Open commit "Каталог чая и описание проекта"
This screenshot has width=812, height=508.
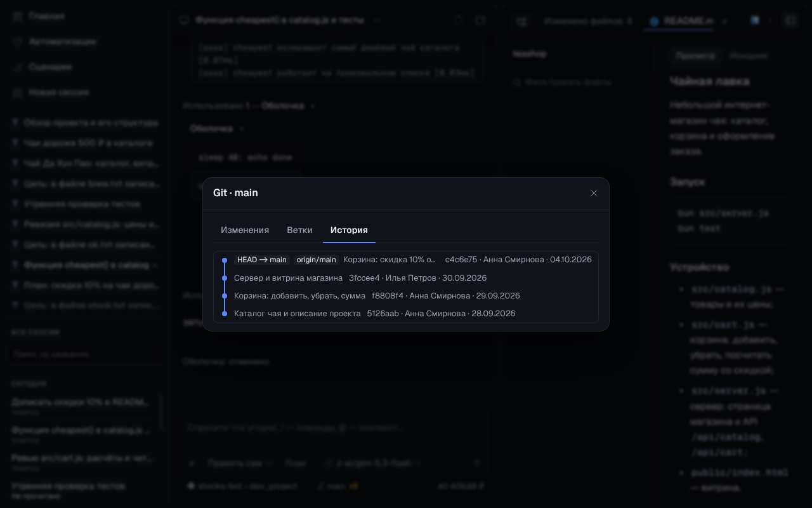pyautogui.click(x=297, y=314)
